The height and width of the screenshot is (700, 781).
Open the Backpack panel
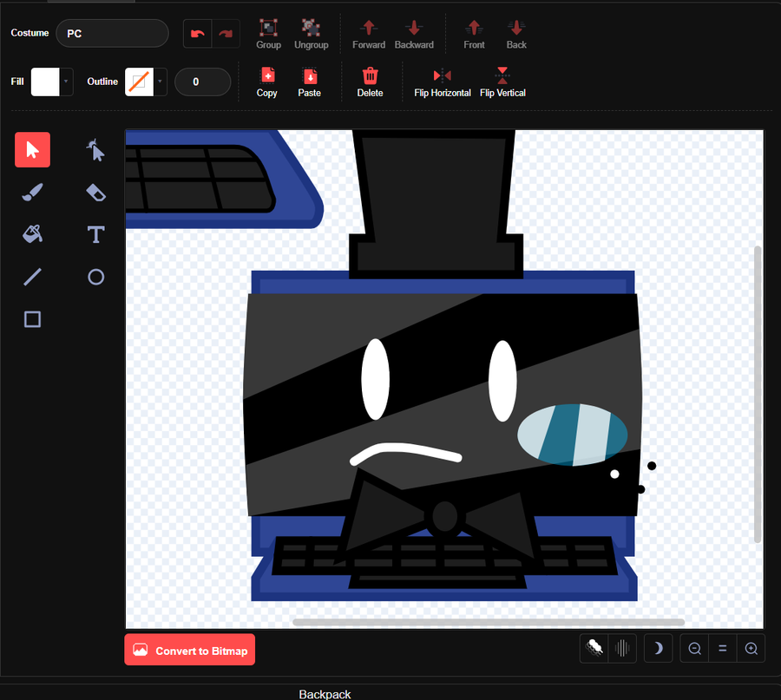325,694
